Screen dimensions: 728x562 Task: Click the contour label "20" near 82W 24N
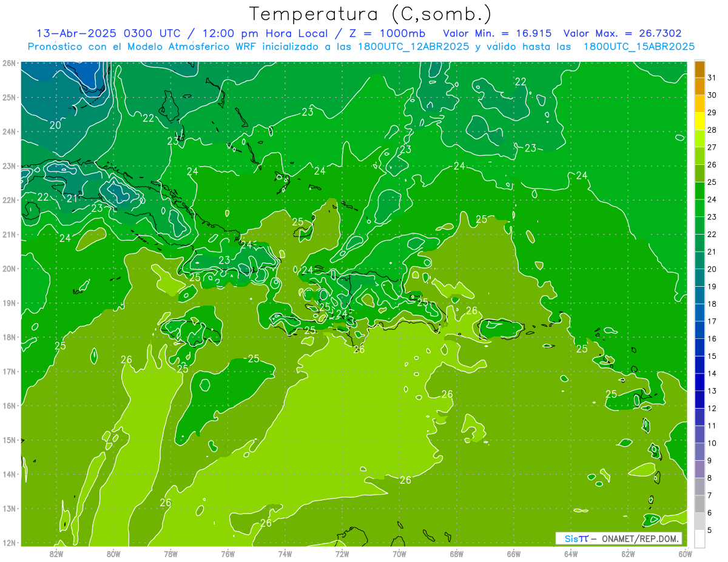coord(55,125)
